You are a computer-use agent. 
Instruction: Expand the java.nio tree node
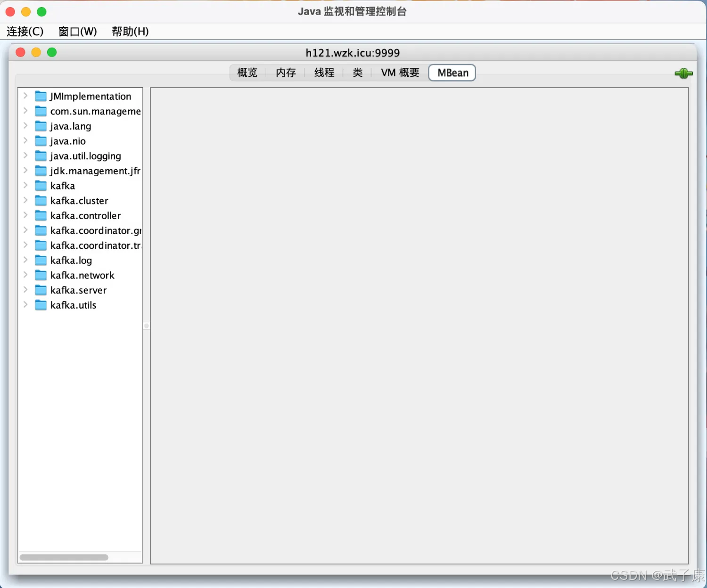click(x=25, y=140)
